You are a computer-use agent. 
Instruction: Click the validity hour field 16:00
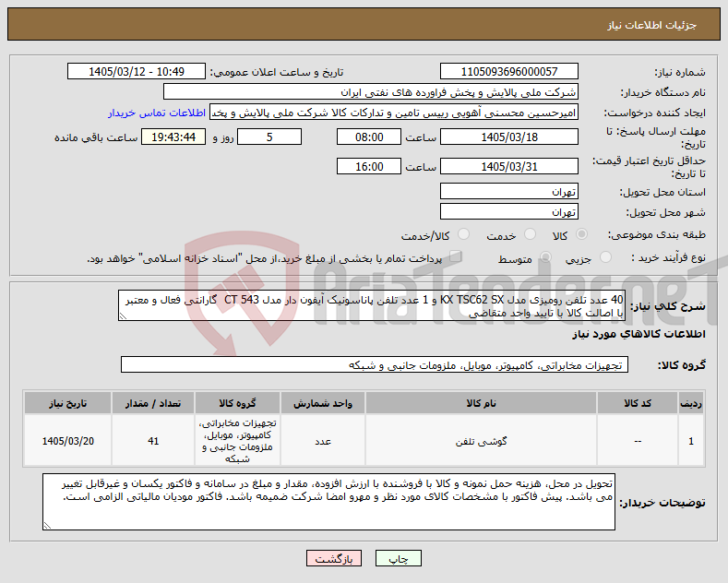(x=369, y=166)
